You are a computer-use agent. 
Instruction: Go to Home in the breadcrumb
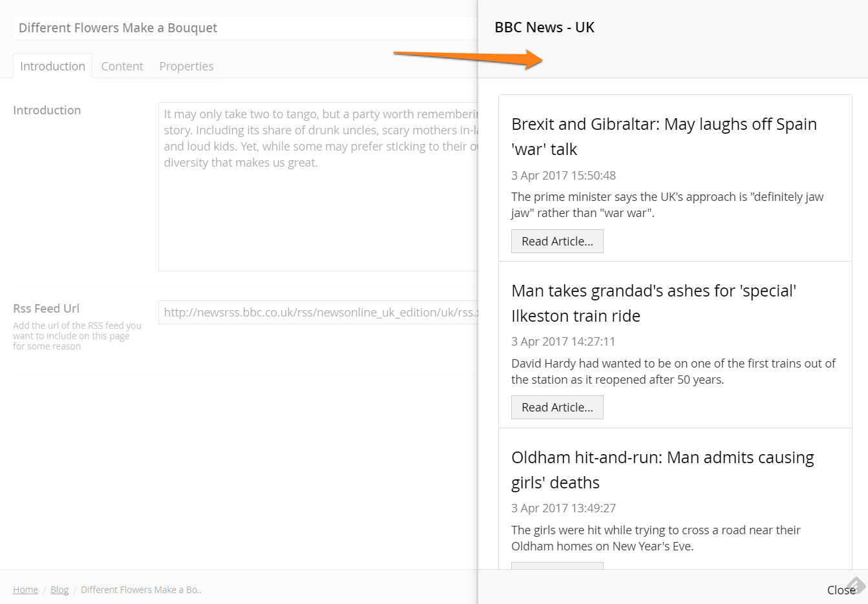[25, 589]
